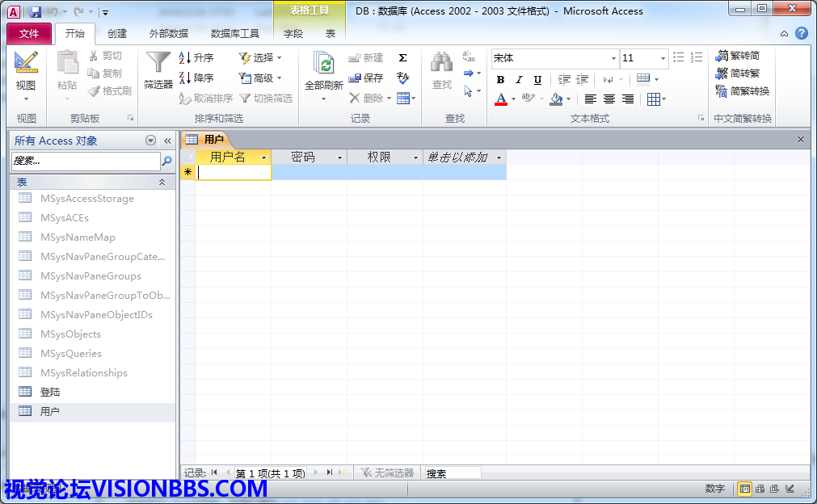Image resolution: width=817 pixels, height=504 pixels.
Task: Click the 查找 binoculars icon
Action: click(442, 63)
